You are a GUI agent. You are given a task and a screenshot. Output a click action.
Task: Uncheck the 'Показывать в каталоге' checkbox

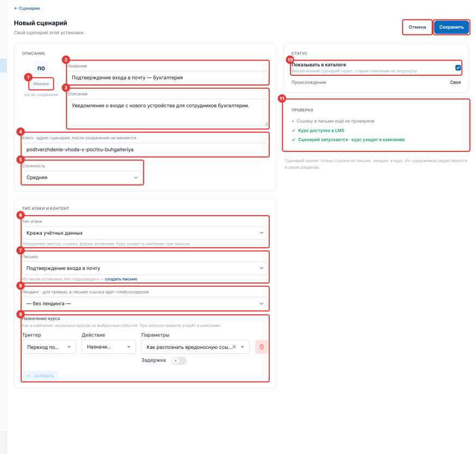coord(458,68)
